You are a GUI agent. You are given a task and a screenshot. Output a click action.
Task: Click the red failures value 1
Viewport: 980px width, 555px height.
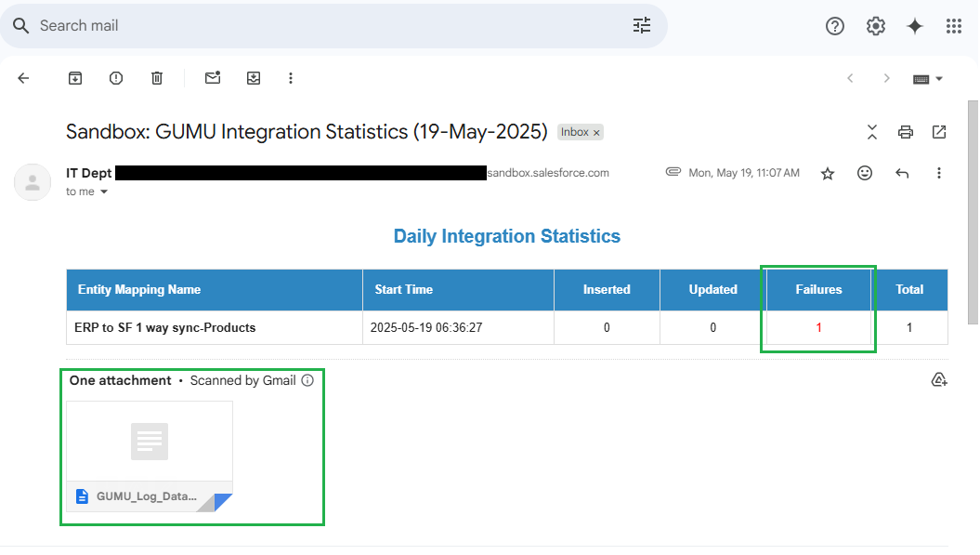click(818, 328)
